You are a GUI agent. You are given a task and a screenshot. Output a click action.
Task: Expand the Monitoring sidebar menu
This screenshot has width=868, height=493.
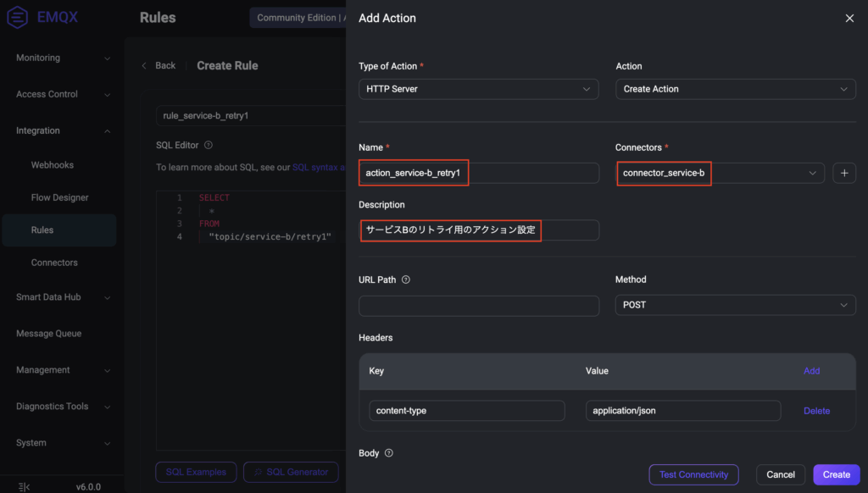[x=63, y=58]
